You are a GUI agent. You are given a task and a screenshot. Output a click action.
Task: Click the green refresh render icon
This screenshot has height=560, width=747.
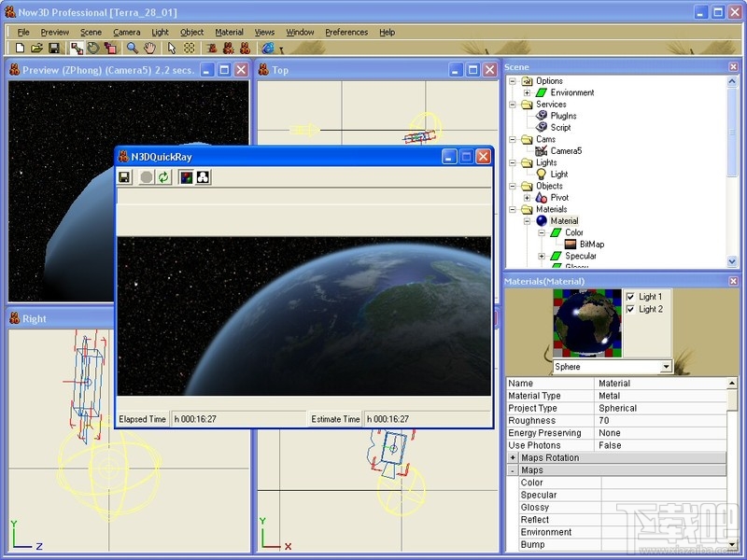163,176
